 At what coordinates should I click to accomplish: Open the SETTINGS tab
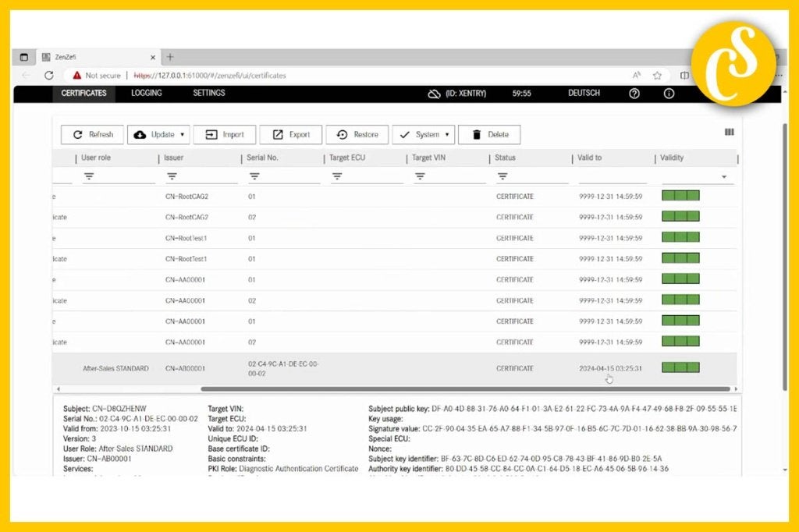(x=209, y=94)
